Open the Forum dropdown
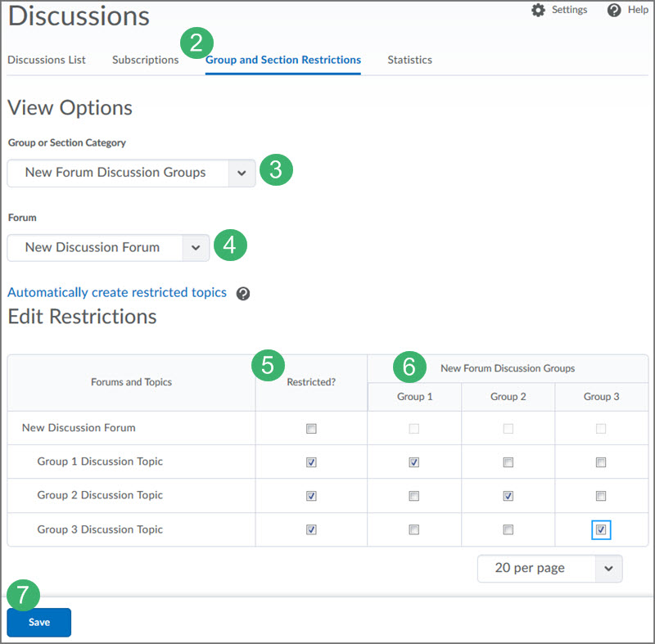The height and width of the screenshot is (644, 655). (108, 247)
